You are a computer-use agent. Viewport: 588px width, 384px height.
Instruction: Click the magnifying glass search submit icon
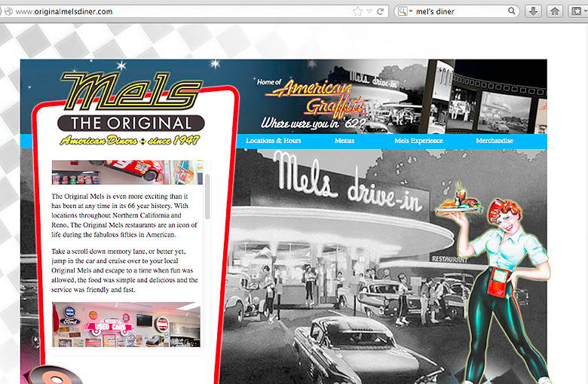[512, 11]
